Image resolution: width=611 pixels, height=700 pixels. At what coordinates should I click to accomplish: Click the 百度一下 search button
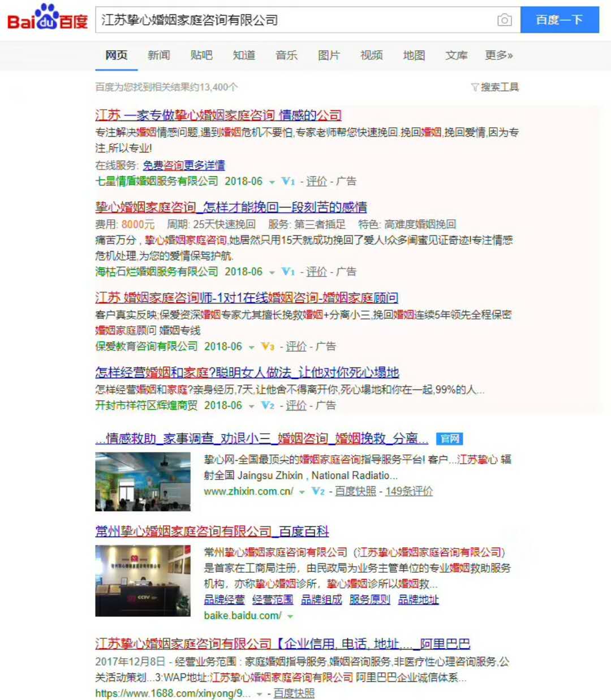click(560, 19)
